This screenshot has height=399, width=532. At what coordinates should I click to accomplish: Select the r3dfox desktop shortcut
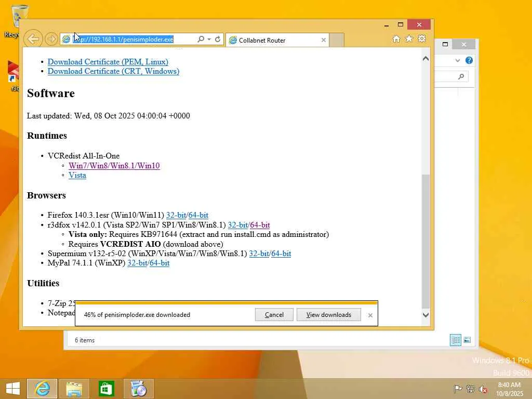point(13,75)
